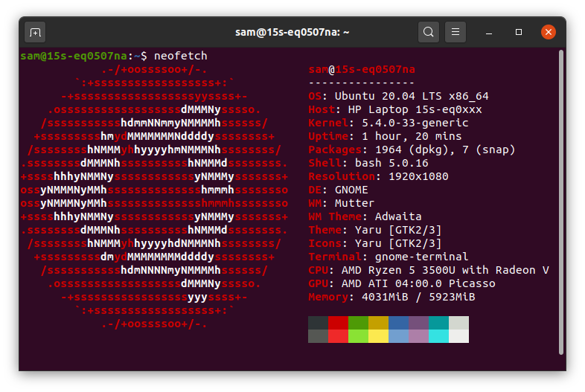The width and height of the screenshot is (585, 392).
Task: Click the 'HP Laptop 15s-eq0xxx' host line
Action: tap(415, 109)
